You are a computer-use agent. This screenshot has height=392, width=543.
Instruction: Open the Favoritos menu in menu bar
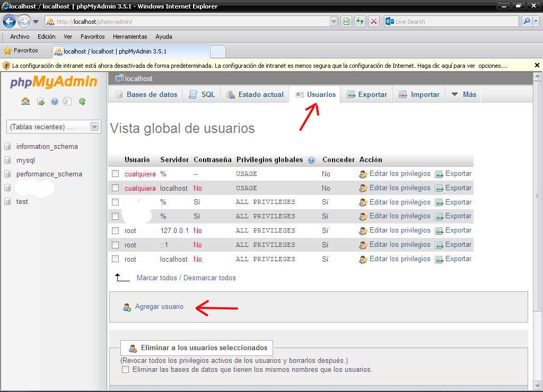[92, 37]
